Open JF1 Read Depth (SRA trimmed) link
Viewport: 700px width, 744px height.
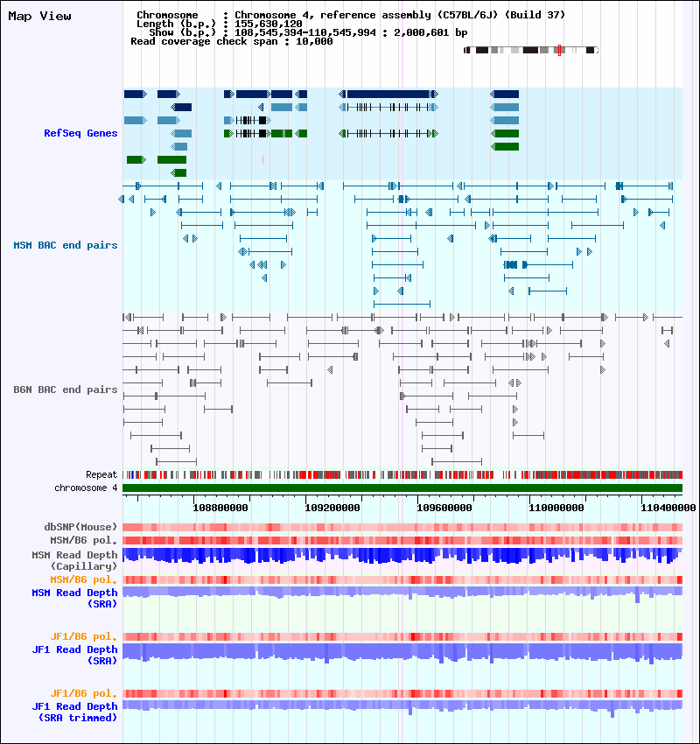point(74,712)
